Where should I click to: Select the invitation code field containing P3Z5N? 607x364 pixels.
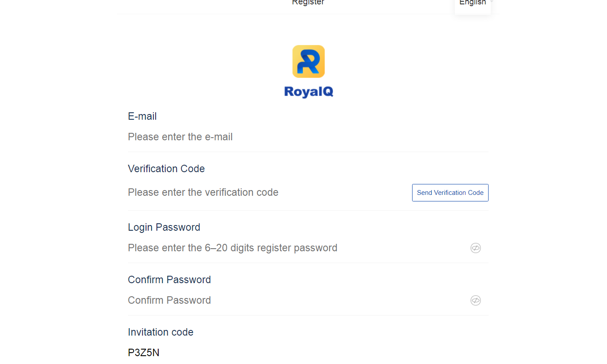point(308,353)
